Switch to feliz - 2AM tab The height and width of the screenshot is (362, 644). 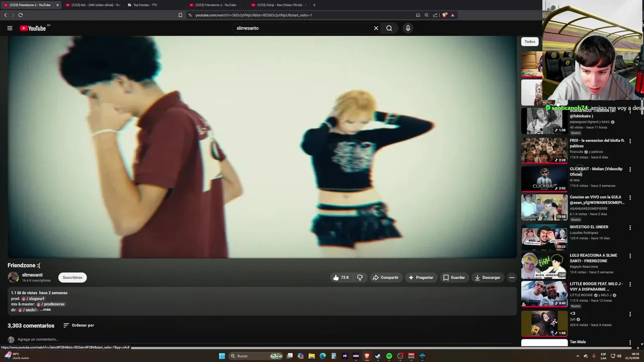[93, 5]
